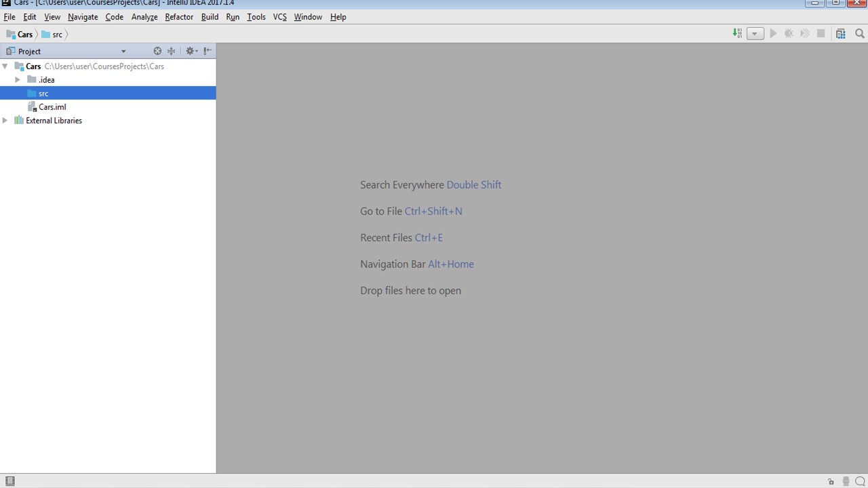The height and width of the screenshot is (488, 868).
Task: Open the Project view type dropdown
Action: (123, 52)
